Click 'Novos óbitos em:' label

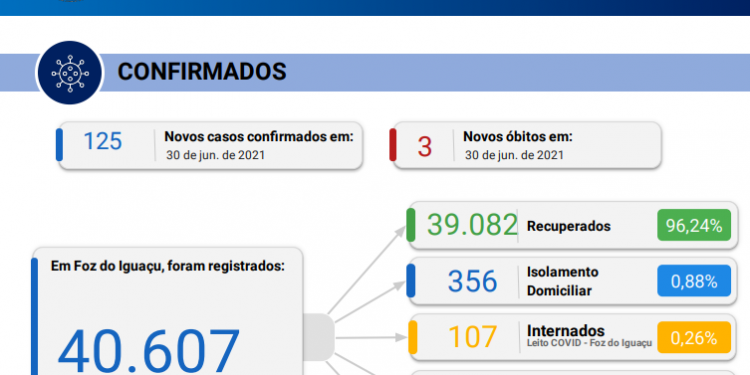pos(518,136)
